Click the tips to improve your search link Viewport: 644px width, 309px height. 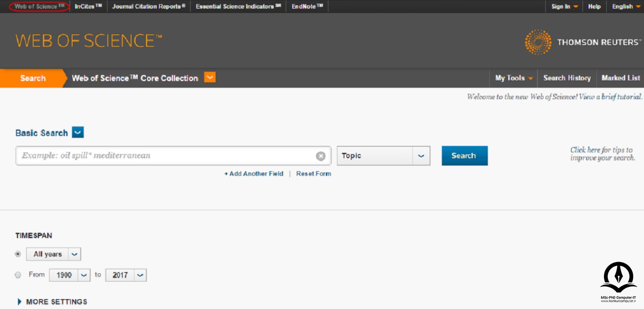tap(602, 154)
